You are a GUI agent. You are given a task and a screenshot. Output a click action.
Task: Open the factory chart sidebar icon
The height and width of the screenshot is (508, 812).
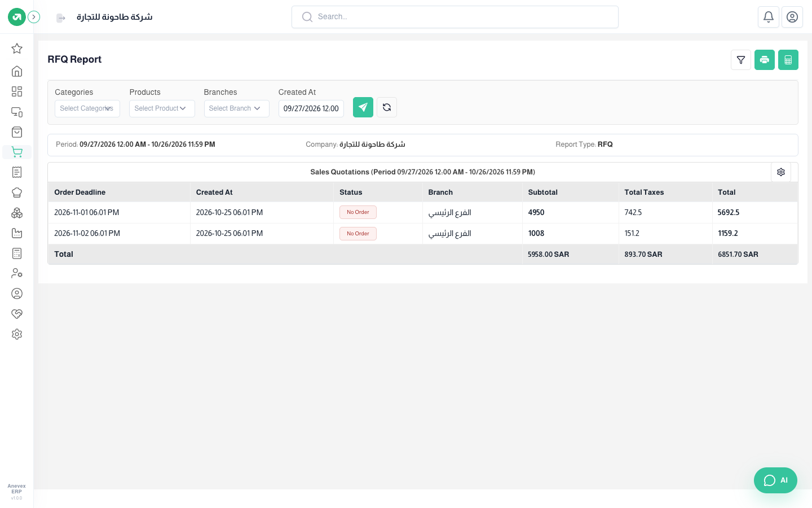click(17, 233)
